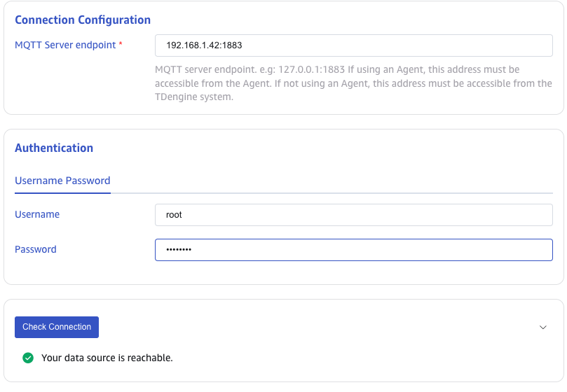Screen dimensions: 567x392
Task: Click into the masked Password field
Action: click(x=353, y=250)
